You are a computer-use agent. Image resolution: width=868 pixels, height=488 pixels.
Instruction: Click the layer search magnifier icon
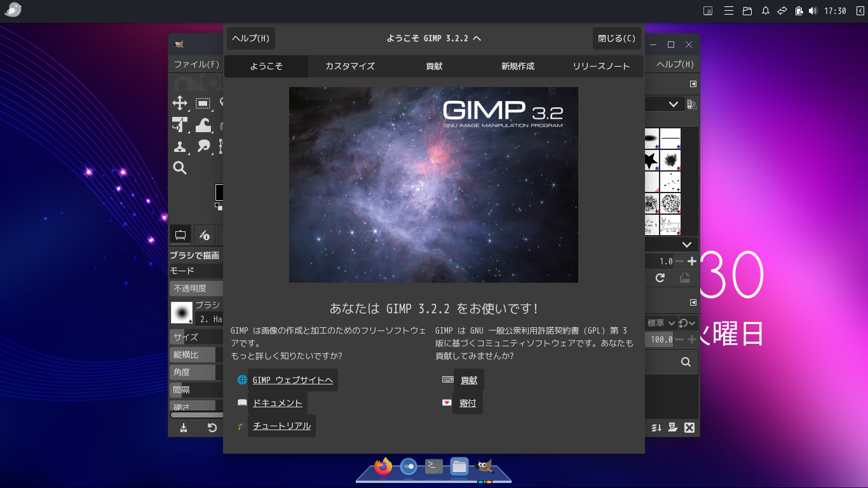click(686, 362)
